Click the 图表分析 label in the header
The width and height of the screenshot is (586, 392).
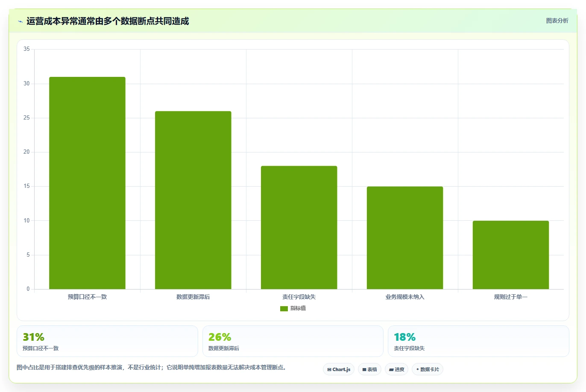[557, 20]
